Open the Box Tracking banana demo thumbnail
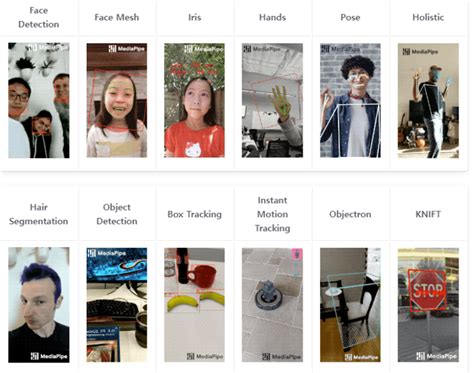 pos(194,305)
